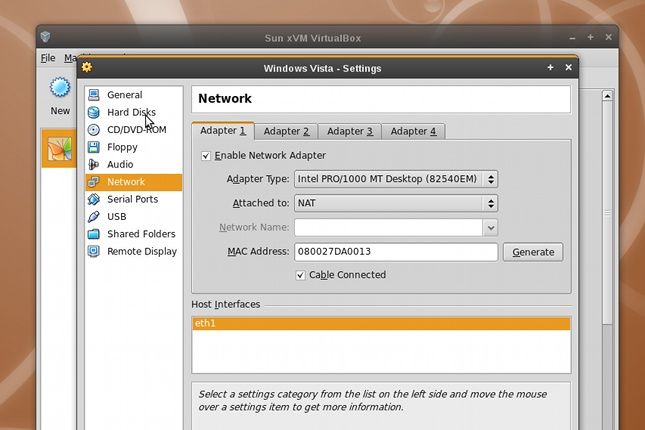Open USB settings category
This screenshot has width=645, height=430.
[134, 216]
